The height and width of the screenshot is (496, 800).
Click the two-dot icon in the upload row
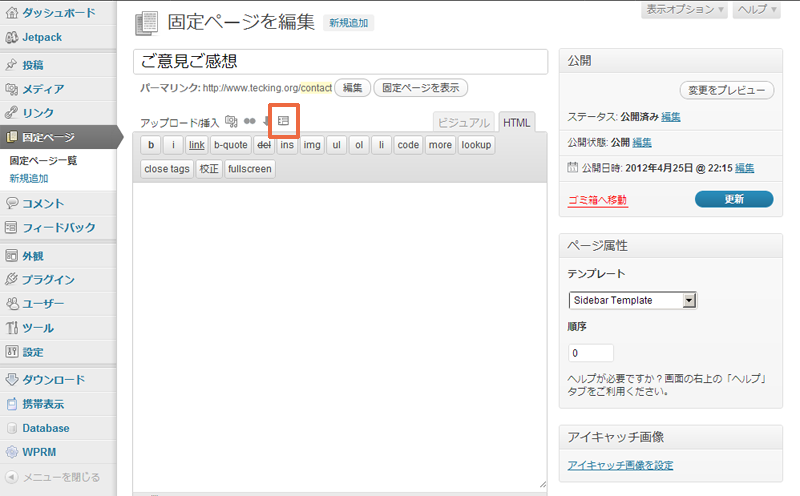point(249,121)
